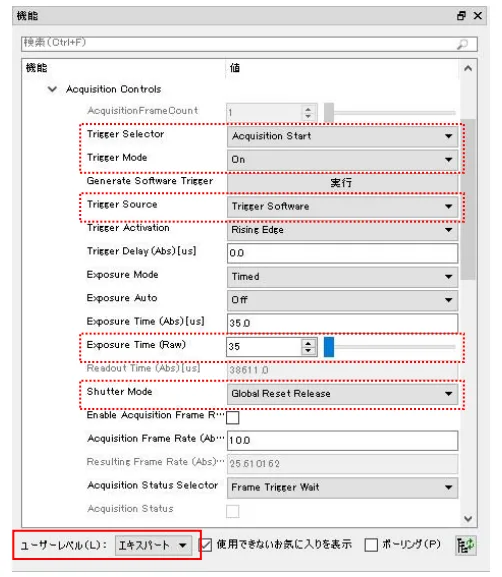The width and height of the screenshot is (502, 577).
Task: Open the Exposure Mode dropdown
Action: [x=342, y=277]
